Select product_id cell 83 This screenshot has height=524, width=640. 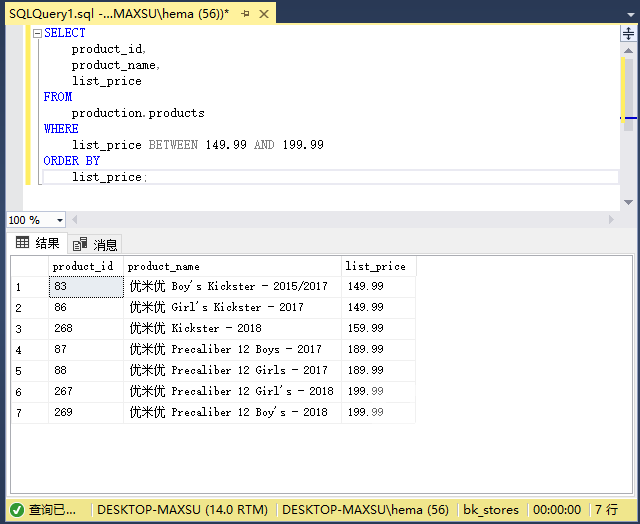point(86,286)
